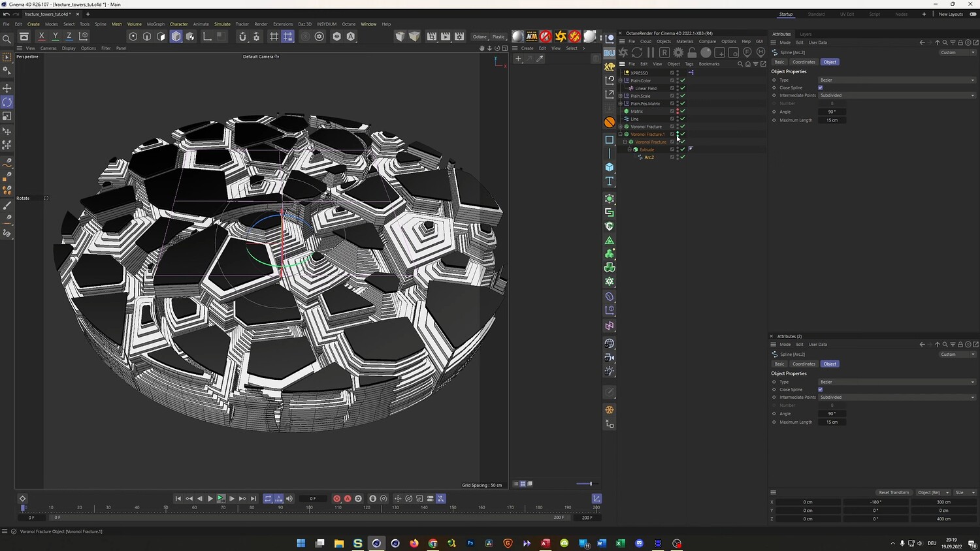Switch to the Standard layout
The height and width of the screenshot is (551, 980).
pyautogui.click(x=816, y=14)
